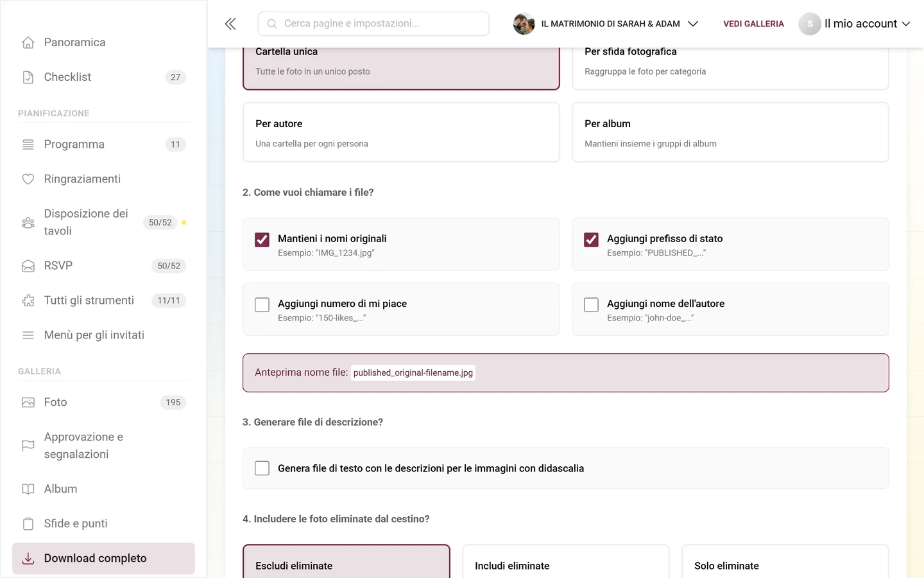Click the Il mio account avatar circle
Image resolution: width=924 pixels, height=578 pixels.
click(x=810, y=24)
